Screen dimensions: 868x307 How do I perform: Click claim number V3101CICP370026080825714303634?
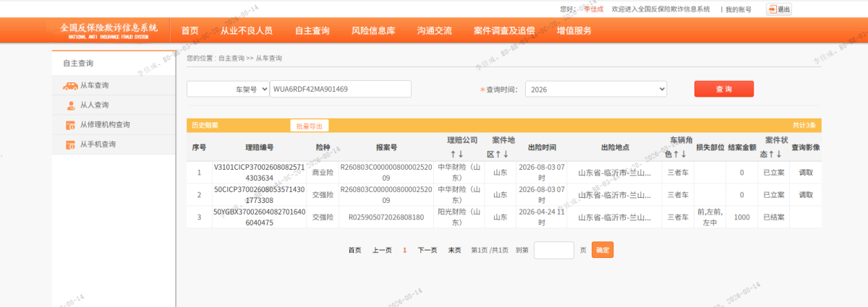(x=259, y=173)
